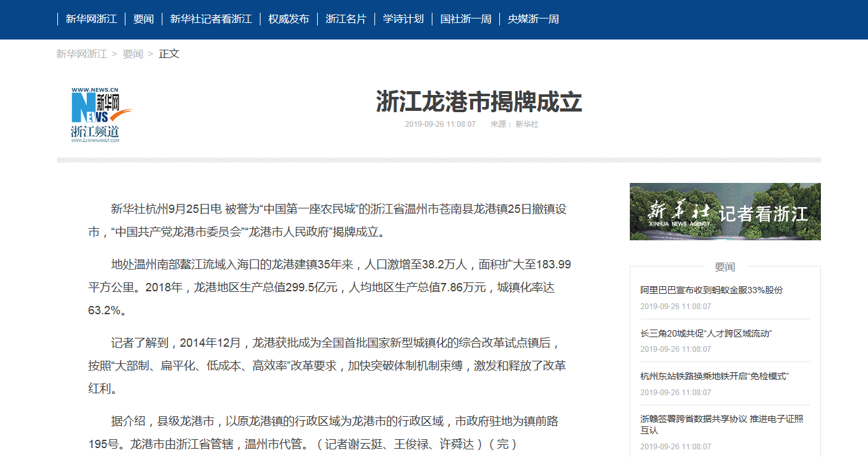Click 要闻 breadcrumb link

coord(132,54)
